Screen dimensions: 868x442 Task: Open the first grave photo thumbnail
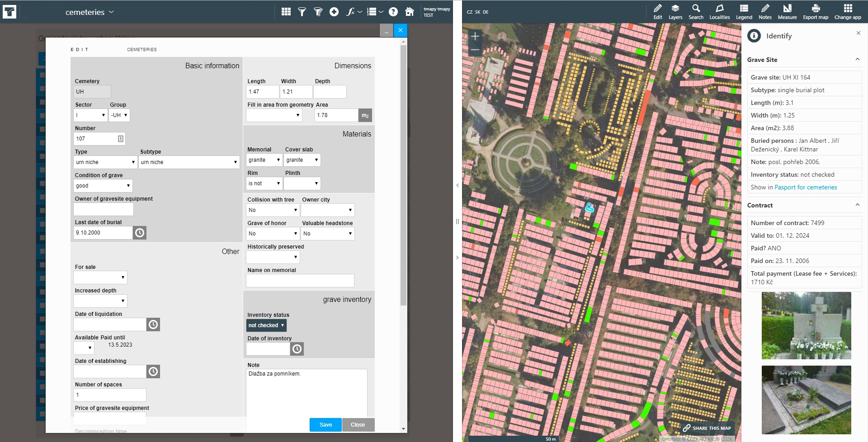807,326
